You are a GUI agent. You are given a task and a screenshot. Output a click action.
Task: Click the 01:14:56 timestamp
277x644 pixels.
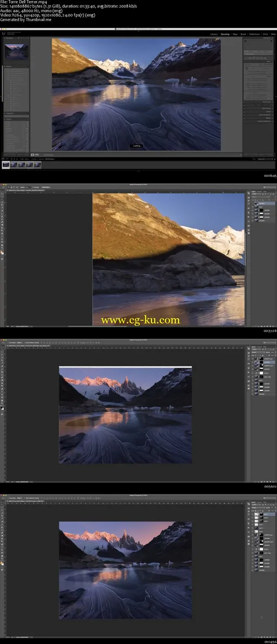click(269, 641)
